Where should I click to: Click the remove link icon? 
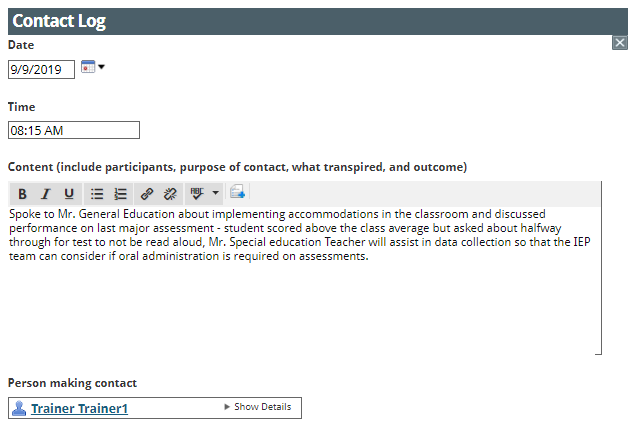170,194
